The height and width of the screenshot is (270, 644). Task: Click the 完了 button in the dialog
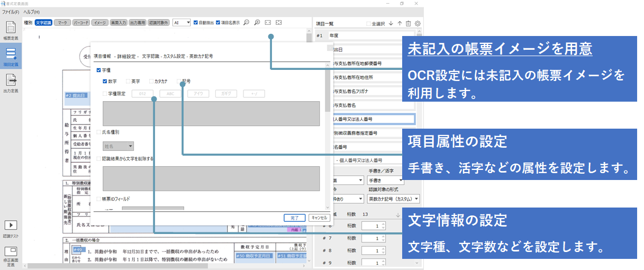pos(295,217)
